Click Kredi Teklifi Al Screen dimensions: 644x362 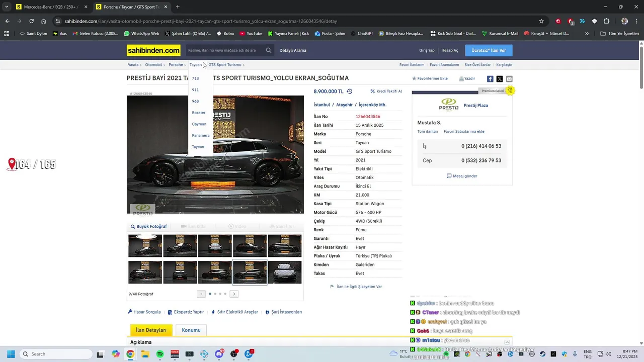coord(386,92)
